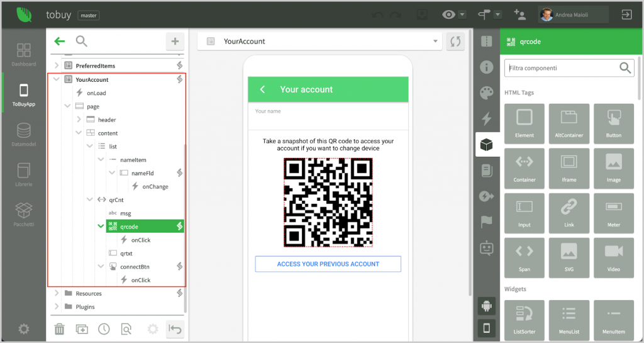Click the Filtra componenti search field
This screenshot has width=644, height=343.
[569, 68]
